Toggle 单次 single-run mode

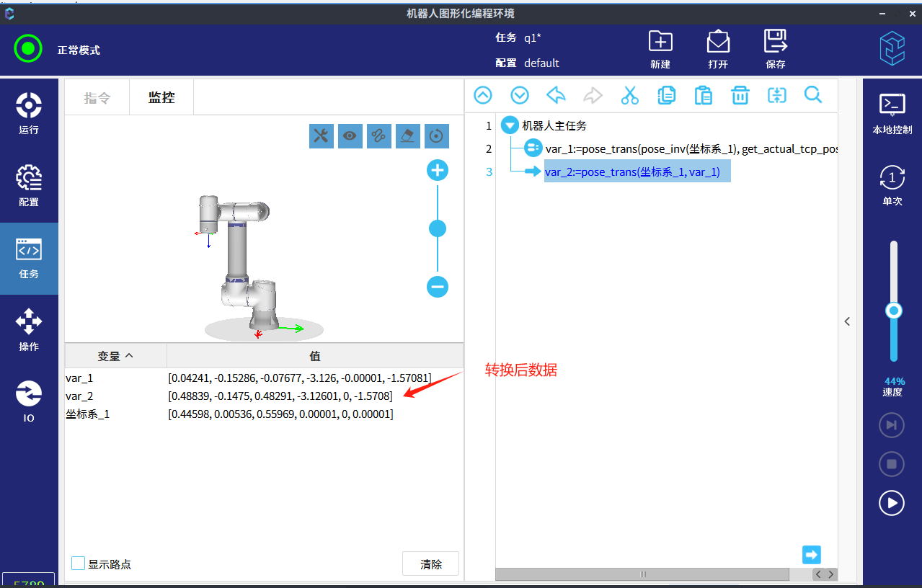[892, 185]
